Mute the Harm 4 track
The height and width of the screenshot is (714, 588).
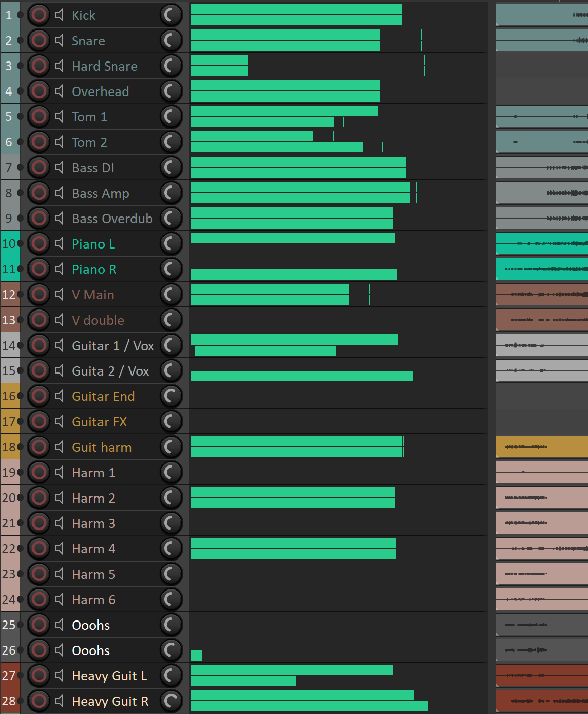point(59,549)
